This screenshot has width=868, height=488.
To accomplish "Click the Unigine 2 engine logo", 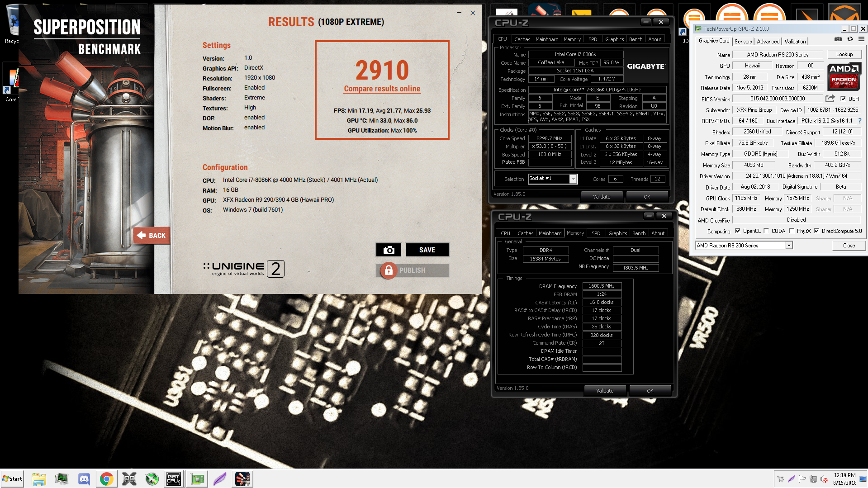I will coord(243,269).
